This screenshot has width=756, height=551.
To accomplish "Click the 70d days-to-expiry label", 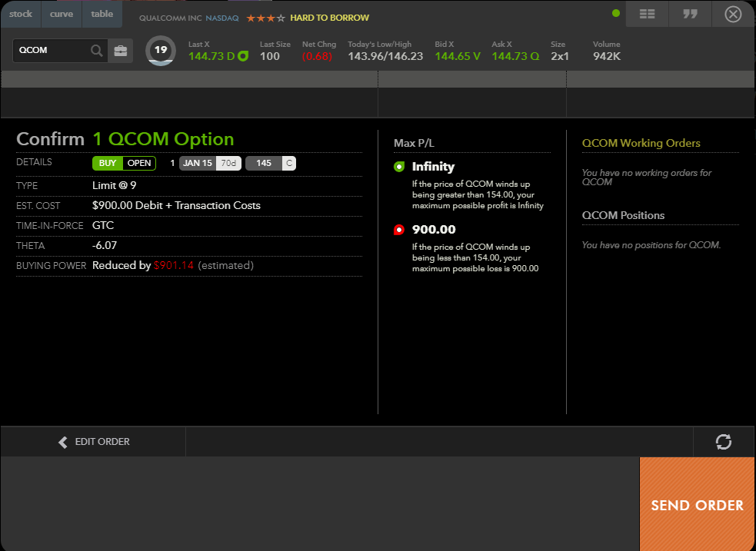I will pos(228,163).
